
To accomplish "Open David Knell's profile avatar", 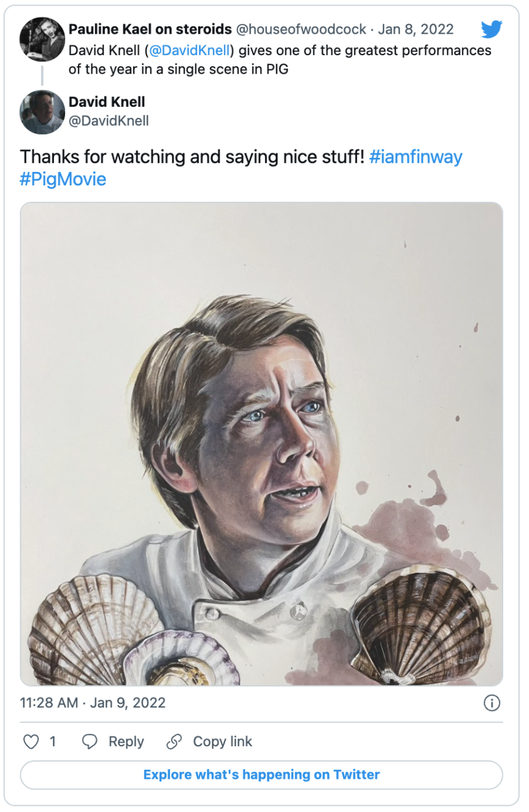I will tap(42, 112).
